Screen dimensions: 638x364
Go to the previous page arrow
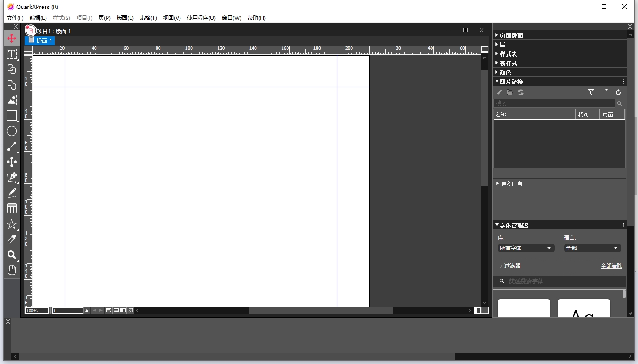(94, 311)
